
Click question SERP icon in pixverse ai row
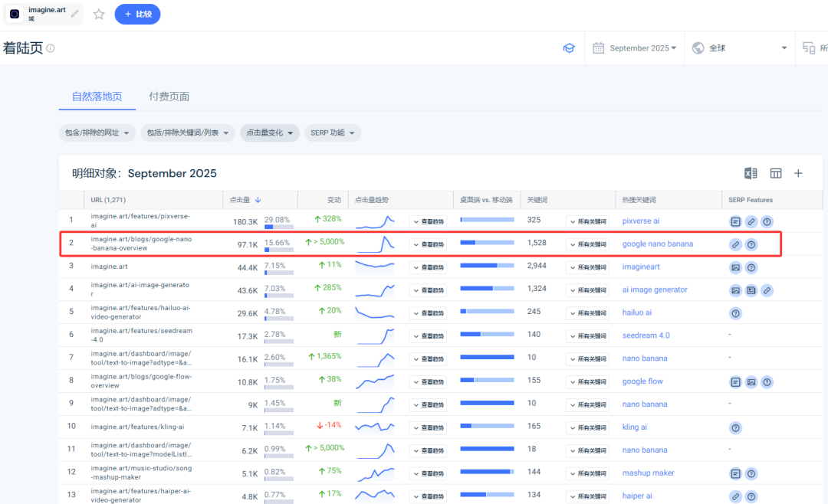point(767,221)
